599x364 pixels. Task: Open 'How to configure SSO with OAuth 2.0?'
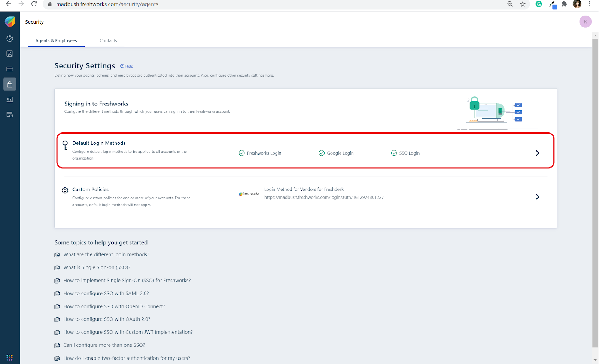(x=107, y=319)
